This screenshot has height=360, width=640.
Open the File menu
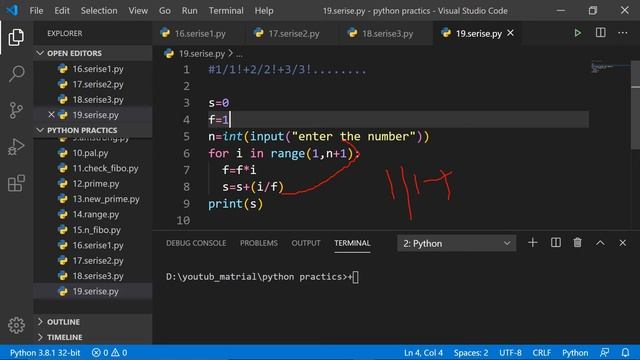tap(36, 11)
